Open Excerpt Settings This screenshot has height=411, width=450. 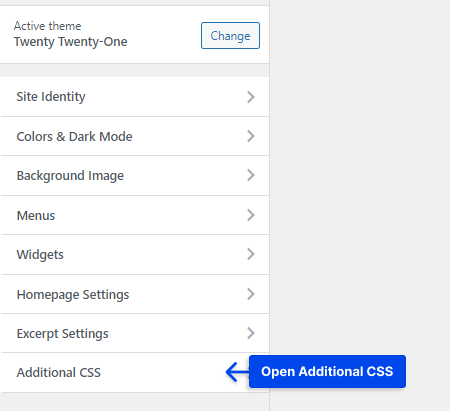[134, 333]
